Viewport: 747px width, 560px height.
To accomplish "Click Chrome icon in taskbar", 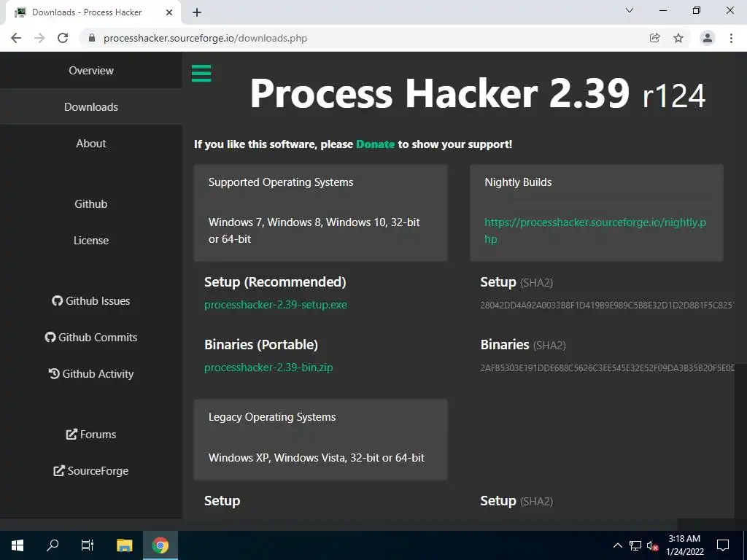I will [160, 545].
